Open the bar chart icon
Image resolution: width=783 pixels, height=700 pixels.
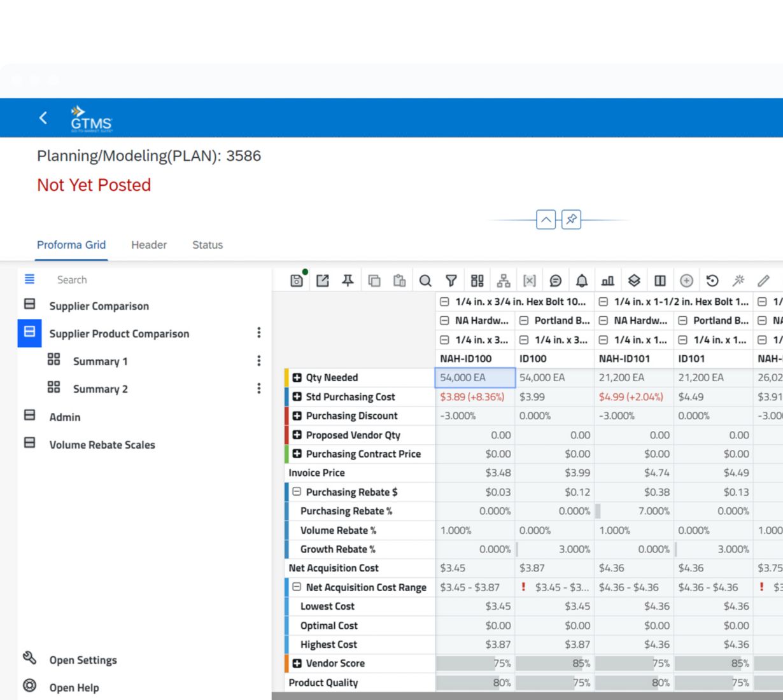pyautogui.click(x=608, y=281)
